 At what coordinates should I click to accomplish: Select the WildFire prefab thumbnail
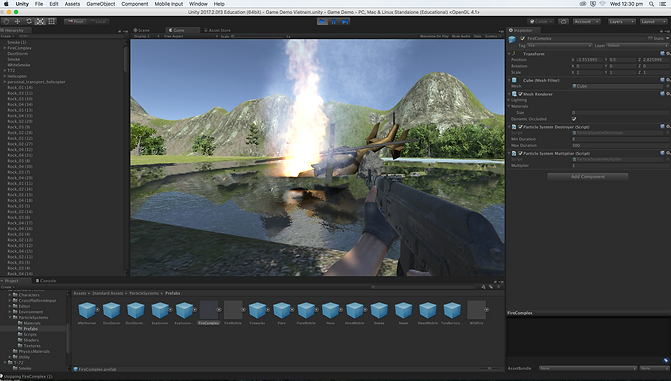[476, 310]
